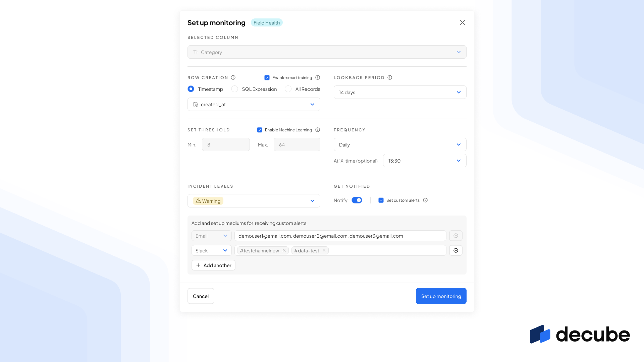Click the decube logo
The width and height of the screenshot is (644, 362).
580,334
